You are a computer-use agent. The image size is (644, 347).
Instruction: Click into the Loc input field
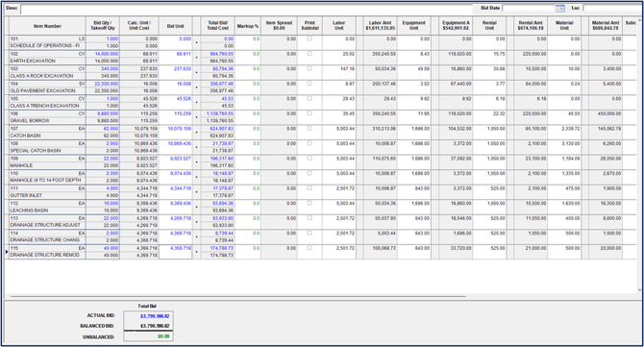click(612, 9)
